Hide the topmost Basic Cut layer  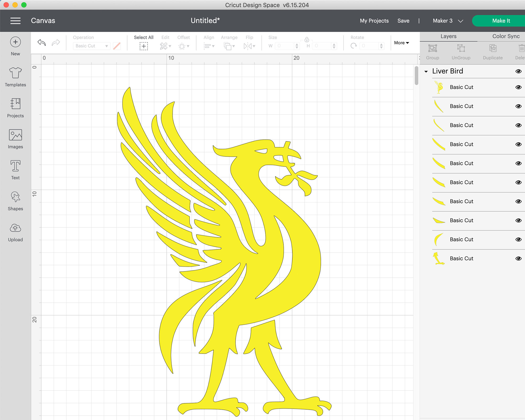click(x=518, y=87)
